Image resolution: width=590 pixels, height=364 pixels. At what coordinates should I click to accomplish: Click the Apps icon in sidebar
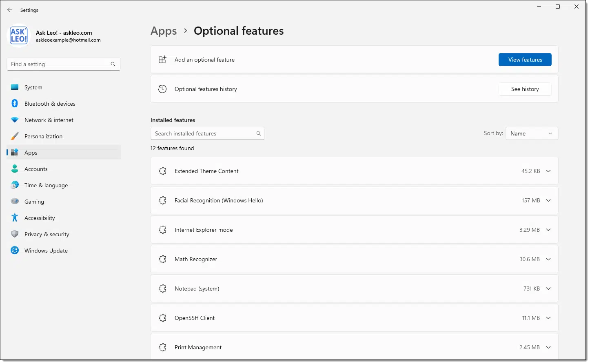click(x=15, y=153)
